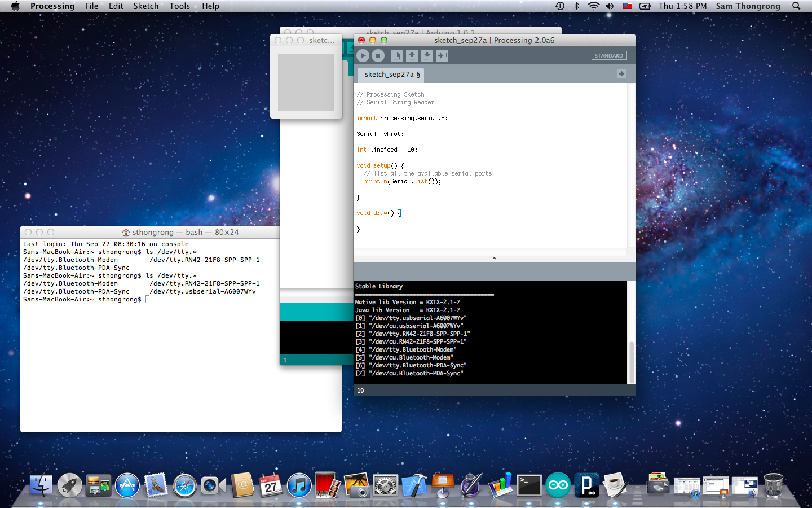This screenshot has height=508, width=812.
Task: Select the sketch_sep27a tab
Action: (391, 75)
